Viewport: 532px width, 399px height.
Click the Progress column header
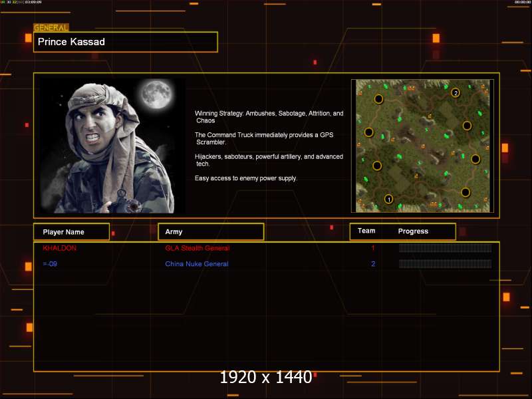(x=413, y=231)
